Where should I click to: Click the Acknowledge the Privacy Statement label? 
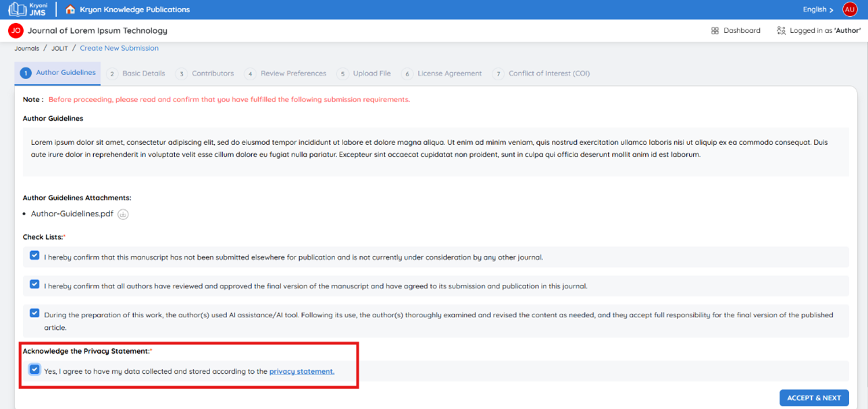[86, 351]
